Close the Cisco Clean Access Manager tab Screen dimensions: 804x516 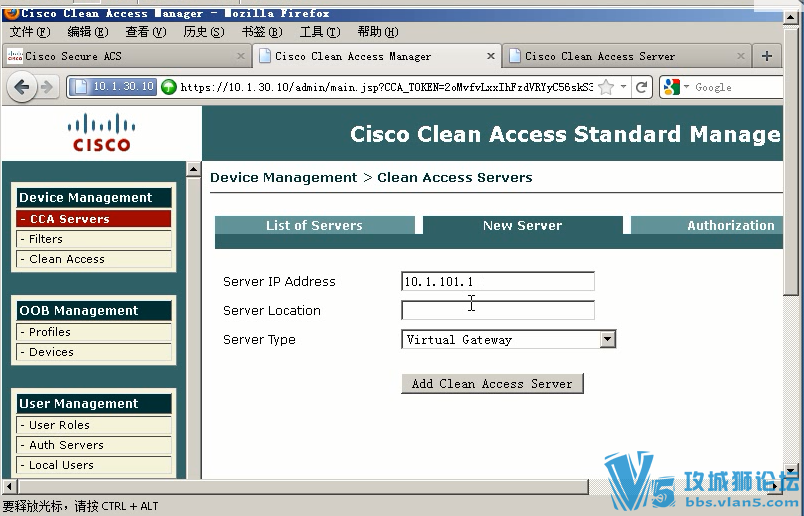491,56
